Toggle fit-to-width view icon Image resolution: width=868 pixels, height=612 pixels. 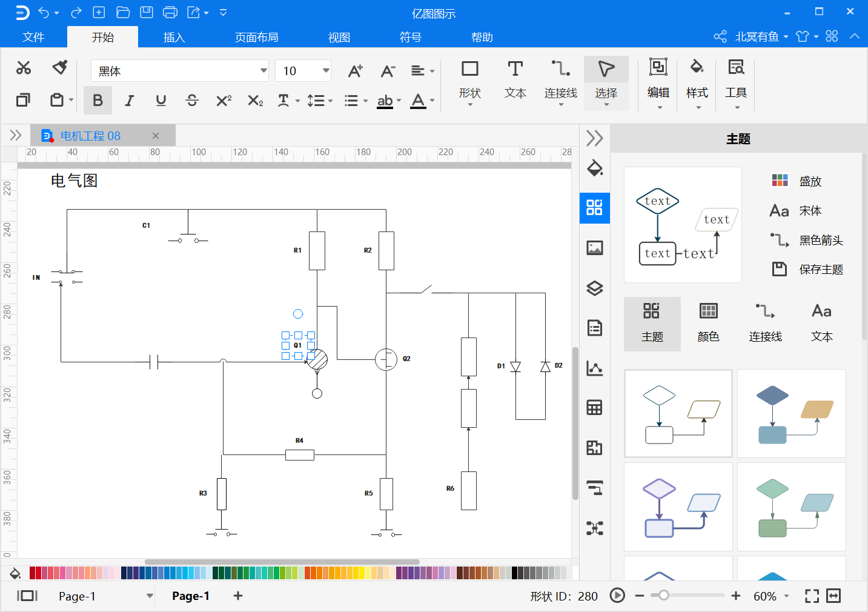click(x=833, y=596)
